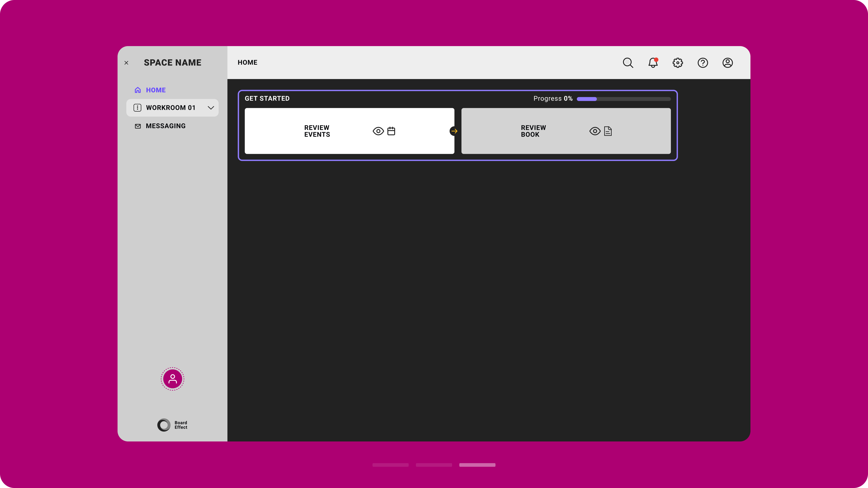This screenshot has width=868, height=488.
Task: Open the Review Events card
Action: [x=317, y=131]
